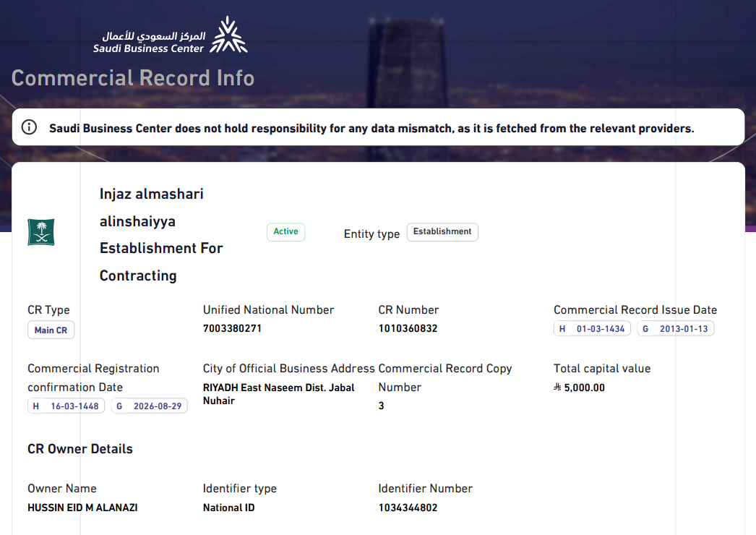This screenshot has width=756, height=535.
Task: Click the RIYADH East Naseem address text
Action: pyautogui.click(x=278, y=393)
